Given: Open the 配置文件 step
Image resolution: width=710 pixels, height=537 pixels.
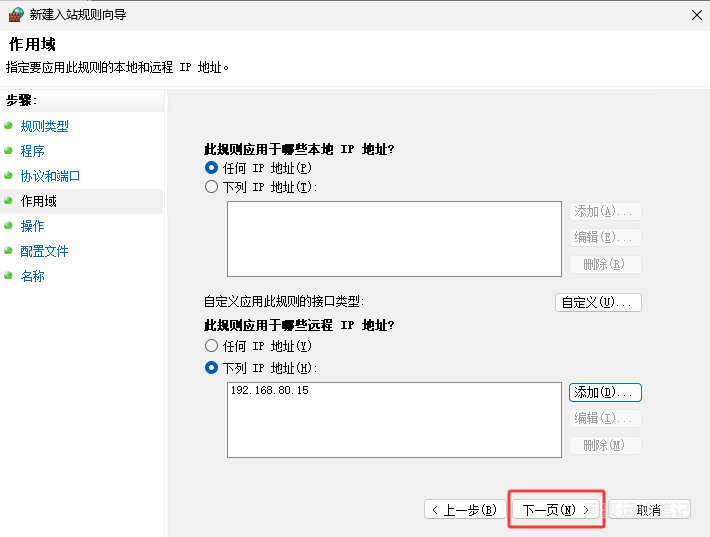Looking at the screenshot, I should tap(45, 251).
